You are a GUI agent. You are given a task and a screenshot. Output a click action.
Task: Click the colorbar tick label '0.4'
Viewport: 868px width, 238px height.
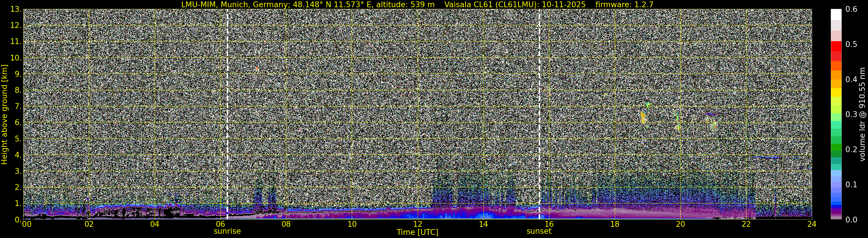(852, 80)
